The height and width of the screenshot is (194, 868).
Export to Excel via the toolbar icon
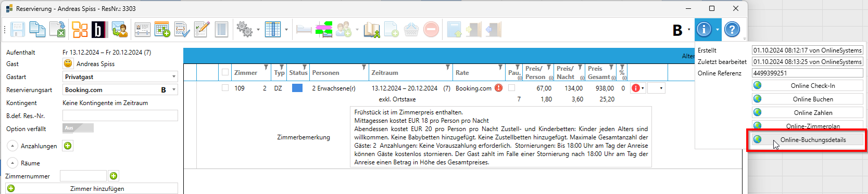(x=58, y=30)
